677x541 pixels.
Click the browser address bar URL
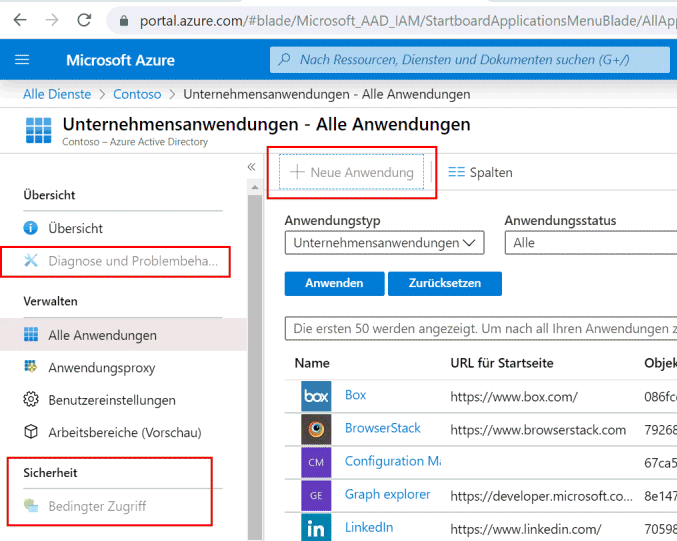(x=408, y=21)
